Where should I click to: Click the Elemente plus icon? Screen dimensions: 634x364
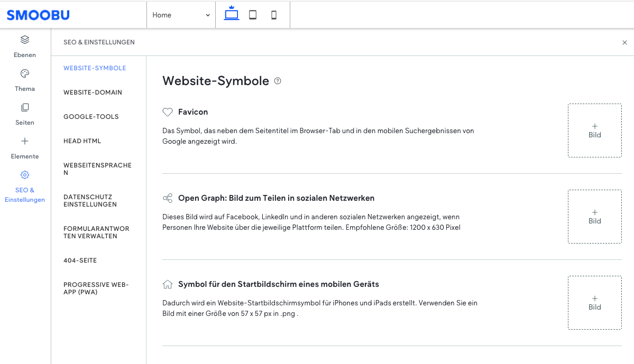click(24, 141)
